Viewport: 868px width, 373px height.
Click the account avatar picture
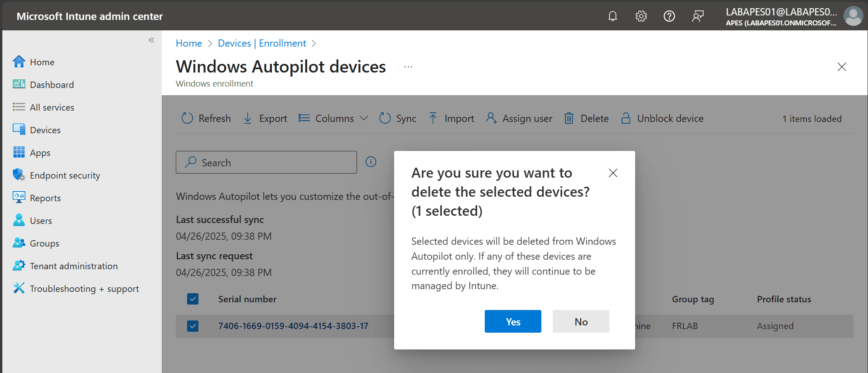[853, 16]
